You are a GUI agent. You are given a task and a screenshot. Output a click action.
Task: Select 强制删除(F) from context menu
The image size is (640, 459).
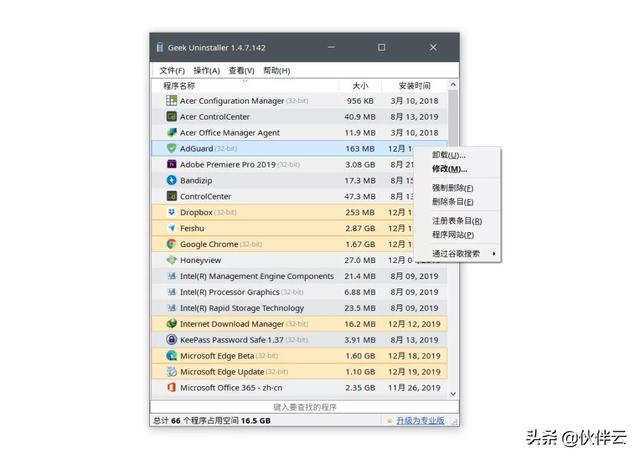(453, 188)
